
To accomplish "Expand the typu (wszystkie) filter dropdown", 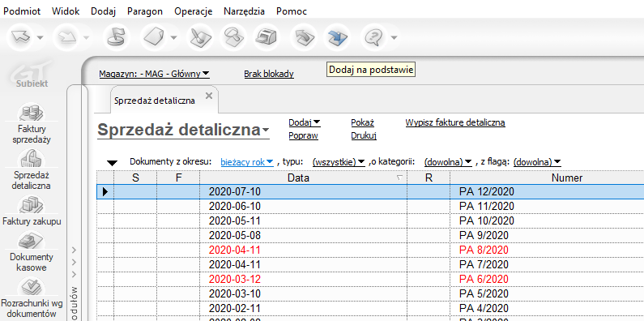I will [339, 162].
